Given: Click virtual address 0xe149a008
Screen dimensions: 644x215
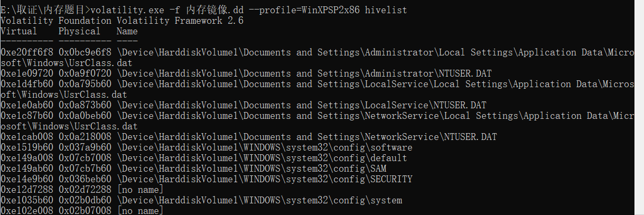Looking at the screenshot, I should click(27, 158).
